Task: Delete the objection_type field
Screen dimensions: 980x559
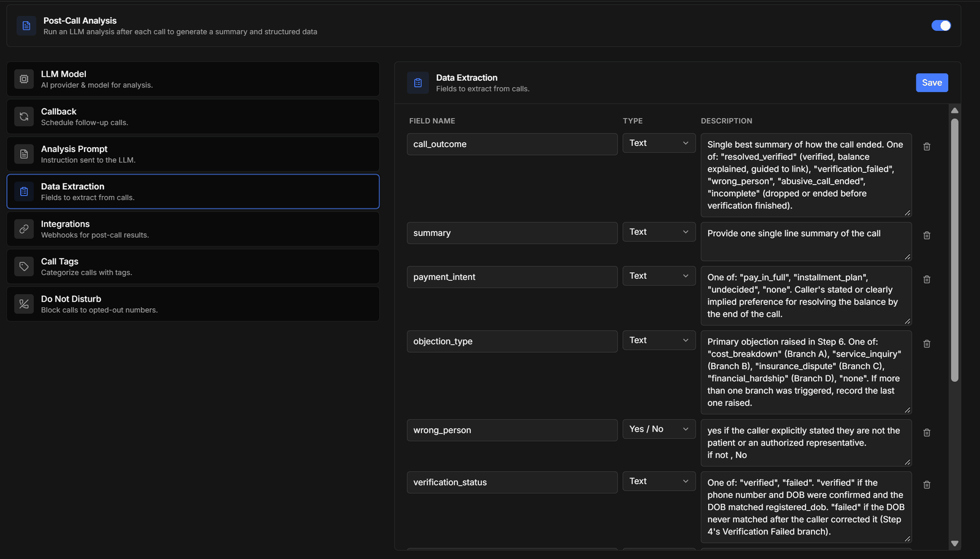Action: pos(927,344)
